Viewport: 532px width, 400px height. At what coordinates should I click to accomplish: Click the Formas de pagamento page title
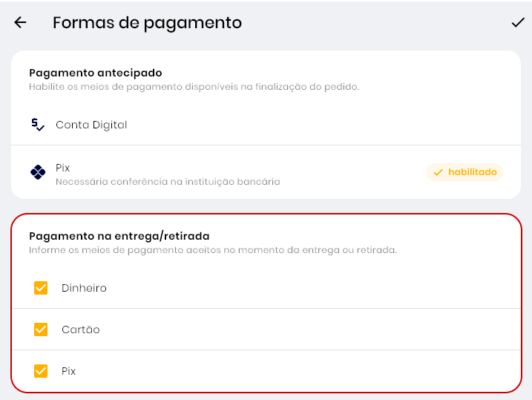tap(147, 23)
